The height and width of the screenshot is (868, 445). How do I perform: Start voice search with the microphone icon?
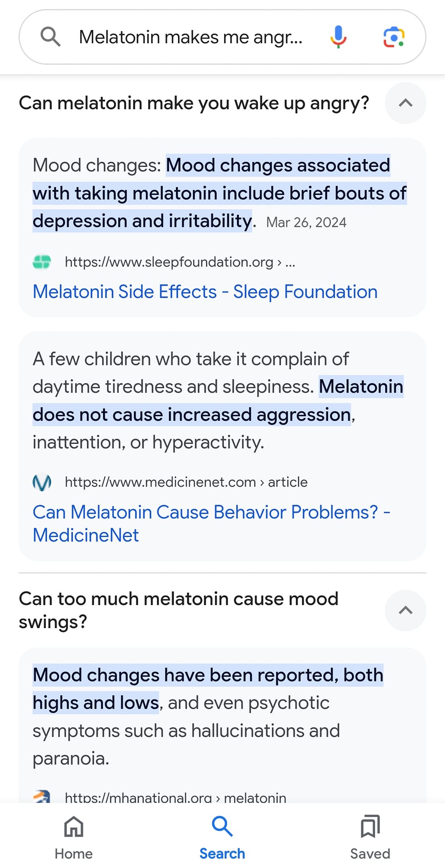[x=338, y=37]
